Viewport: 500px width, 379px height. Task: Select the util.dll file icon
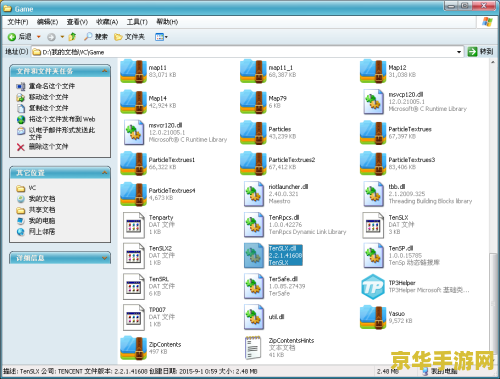coord(254,317)
